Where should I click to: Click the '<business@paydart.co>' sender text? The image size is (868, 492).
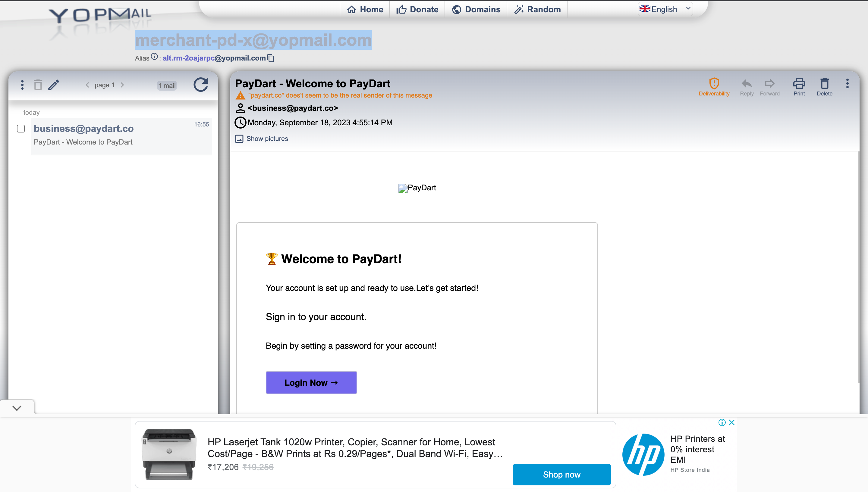(x=293, y=108)
